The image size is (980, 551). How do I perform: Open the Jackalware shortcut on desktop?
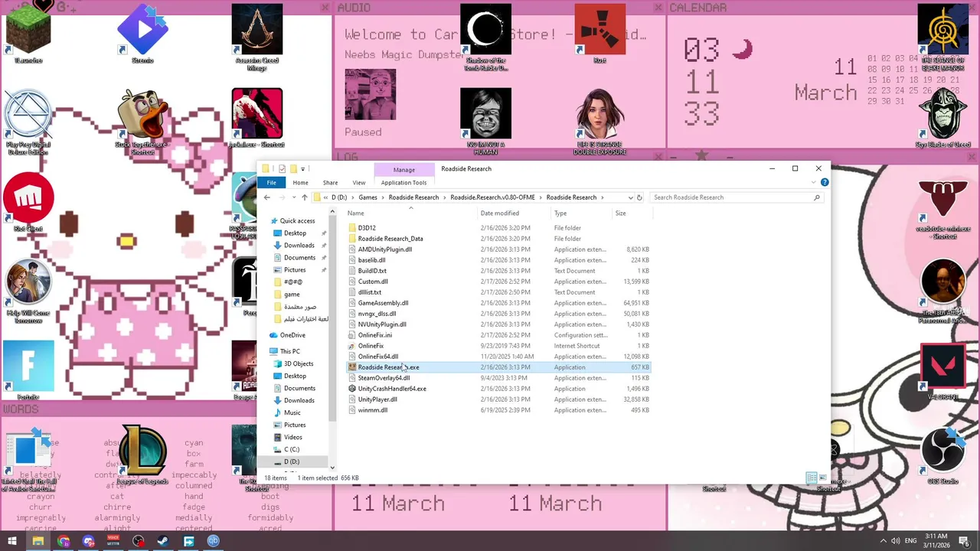point(257,119)
